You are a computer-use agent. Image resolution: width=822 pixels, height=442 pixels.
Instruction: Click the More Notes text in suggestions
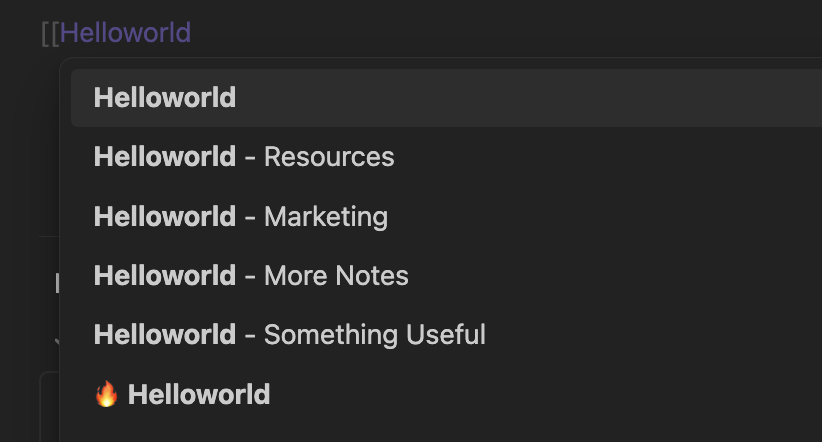click(336, 276)
